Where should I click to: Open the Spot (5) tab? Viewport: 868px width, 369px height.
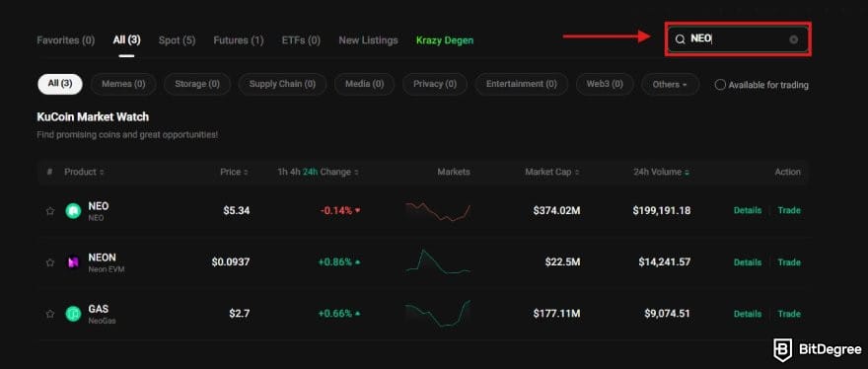click(x=177, y=40)
